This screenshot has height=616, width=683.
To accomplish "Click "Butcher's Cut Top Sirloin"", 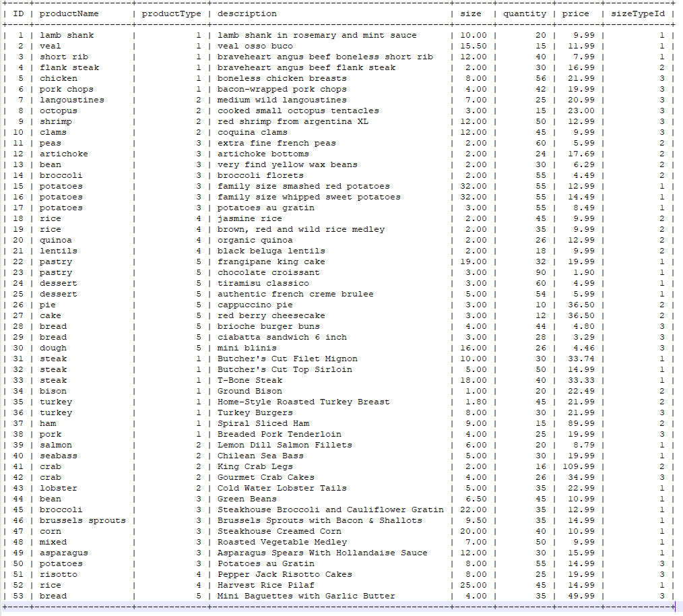I will pos(285,370).
